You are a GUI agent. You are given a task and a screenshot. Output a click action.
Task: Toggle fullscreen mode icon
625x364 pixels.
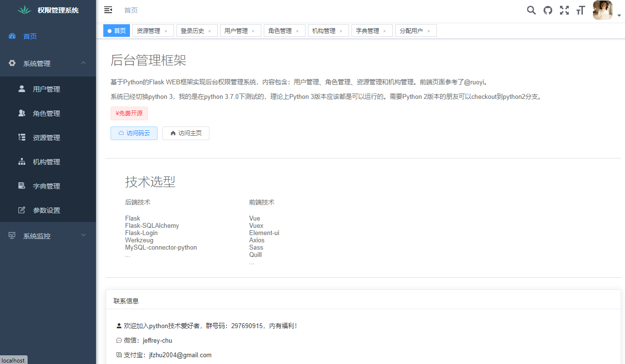564,10
